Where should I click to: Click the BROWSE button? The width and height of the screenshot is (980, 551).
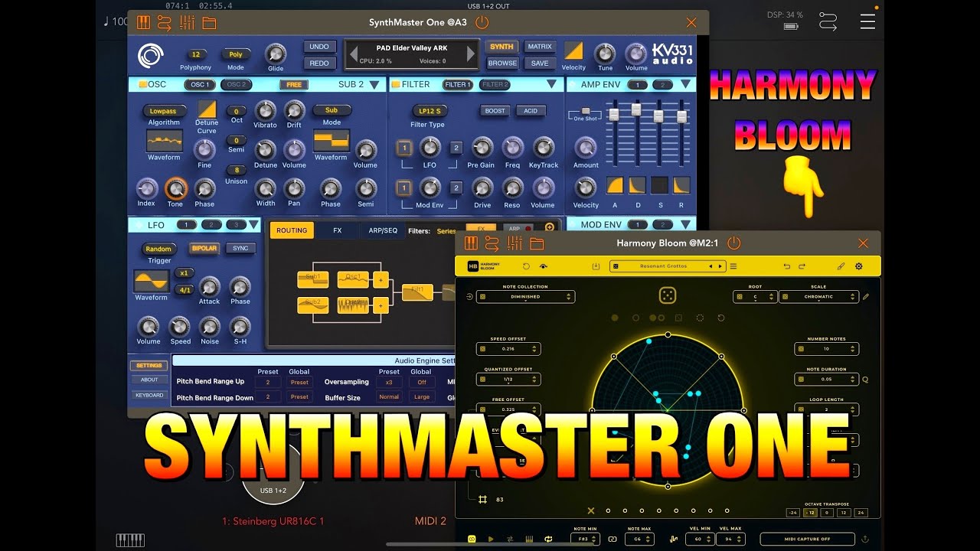501,63
